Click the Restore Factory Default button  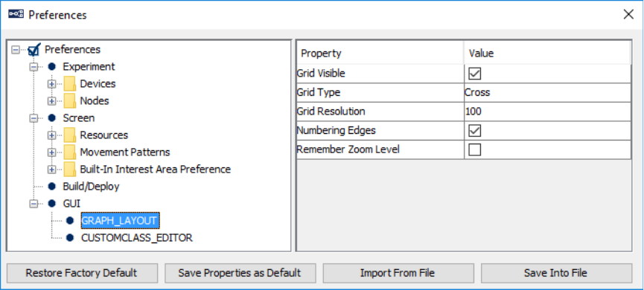[x=82, y=273]
